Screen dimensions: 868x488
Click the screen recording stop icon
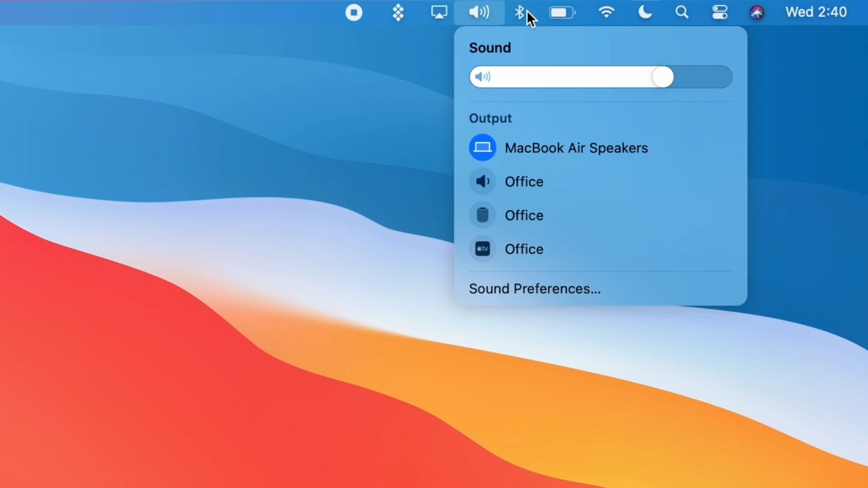354,12
